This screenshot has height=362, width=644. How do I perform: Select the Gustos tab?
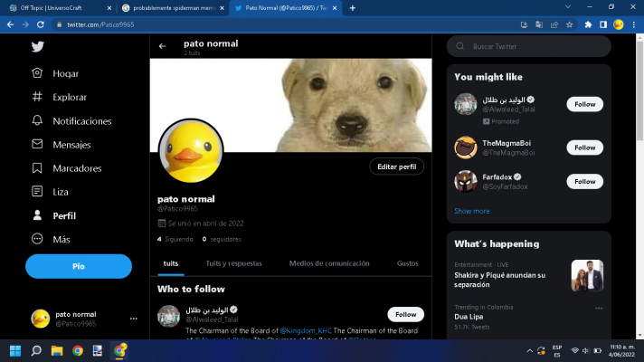pyautogui.click(x=407, y=263)
